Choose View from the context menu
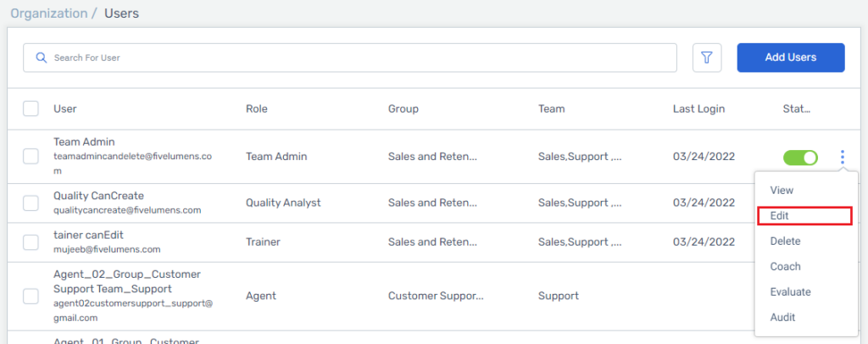868x344 pixels. click(782, 191)
